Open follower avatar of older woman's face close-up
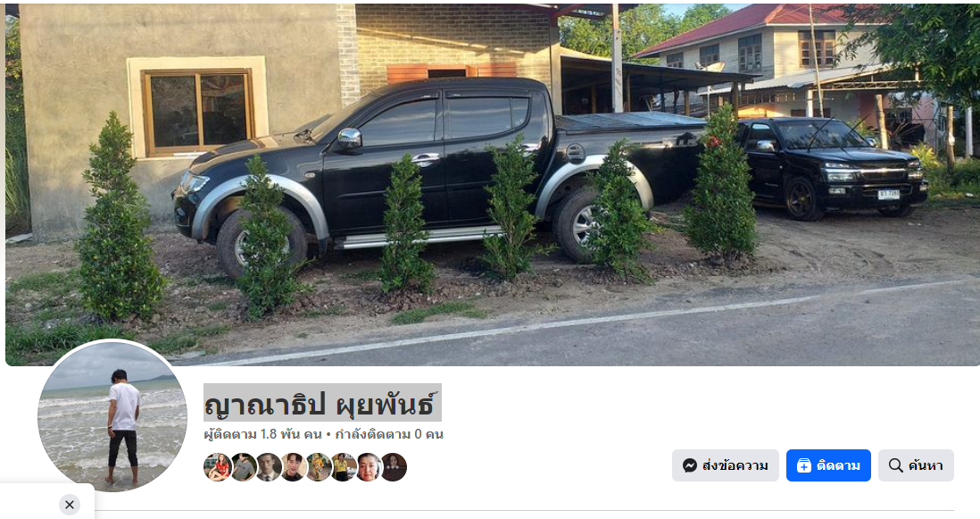The height and width of the screenshot is (519, 980). (368, 467)
